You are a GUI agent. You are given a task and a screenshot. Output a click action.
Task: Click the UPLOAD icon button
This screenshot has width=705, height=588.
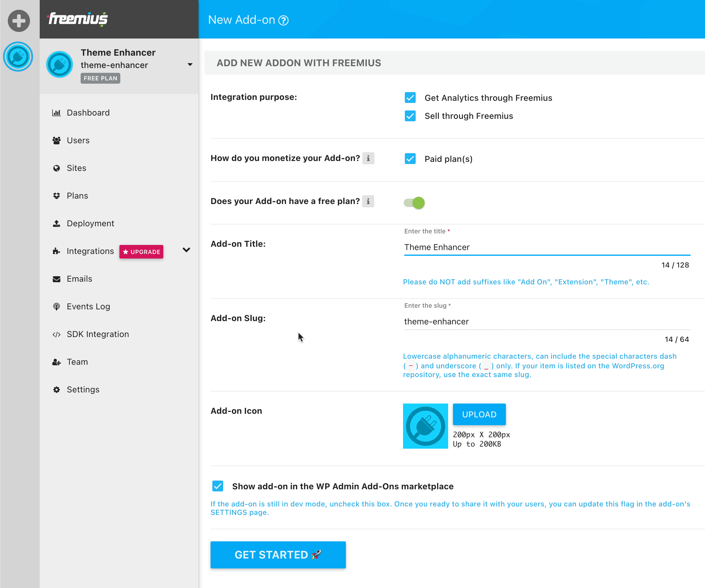click(479, 414)
